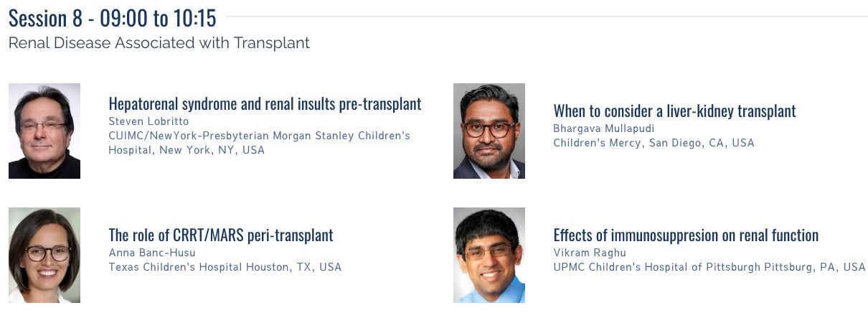Open Effects of immunosuppresion on renal function
The height and width of the screenshot is (313, 868).
(686, 235)
